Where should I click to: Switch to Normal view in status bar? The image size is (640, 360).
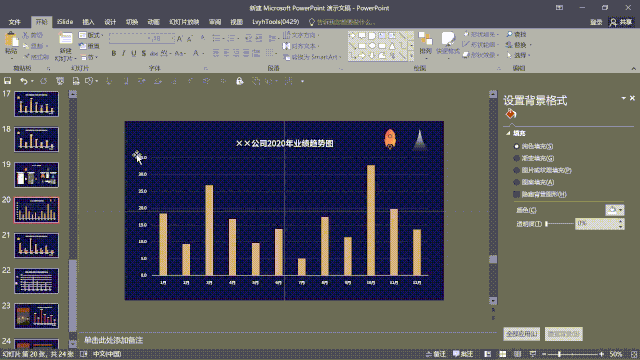pyautogui.click(x=488, y=354)
